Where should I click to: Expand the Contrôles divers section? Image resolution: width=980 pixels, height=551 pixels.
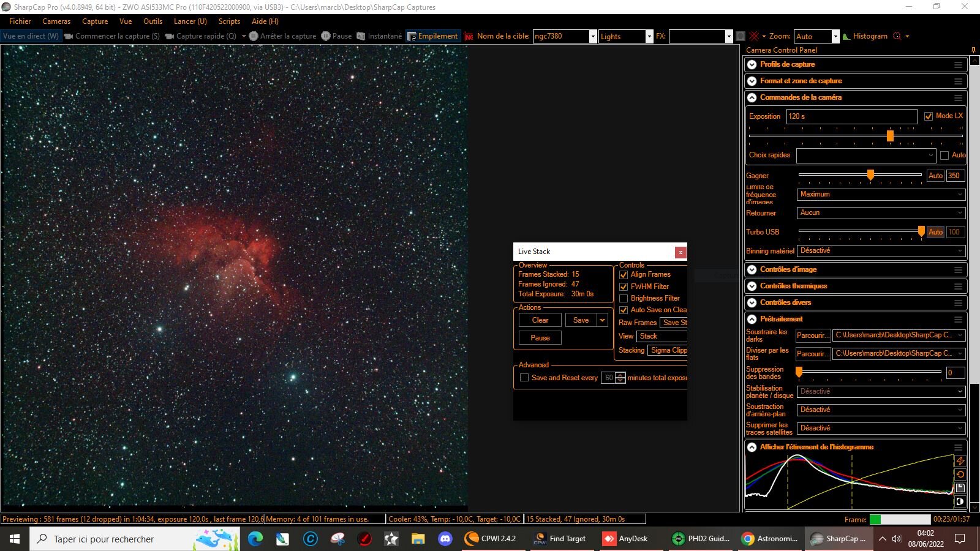click(x=752, y=302)
